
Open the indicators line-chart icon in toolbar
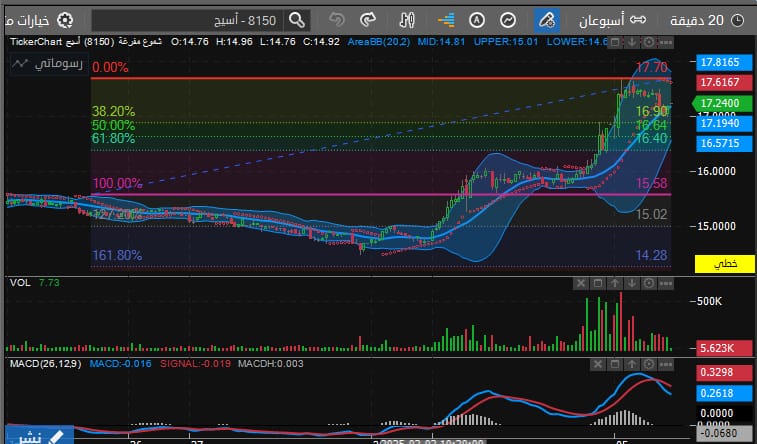(509, 19)
